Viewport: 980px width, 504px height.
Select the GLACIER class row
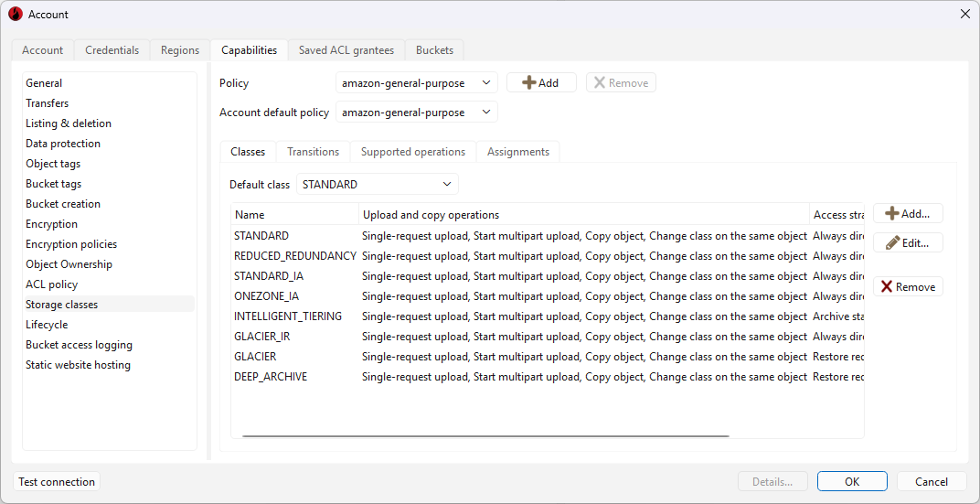pyautogui.click(x=548, y=357)
